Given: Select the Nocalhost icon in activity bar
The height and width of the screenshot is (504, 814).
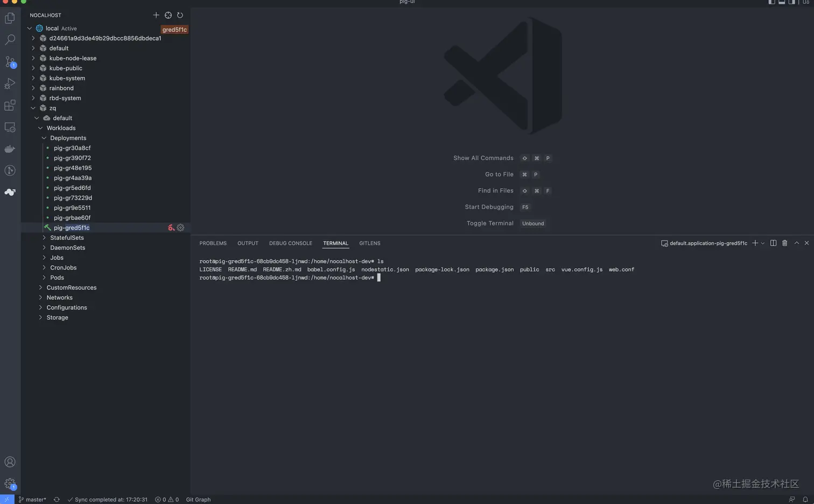Looking at the screenshot, I should click(x=10, y=192).
